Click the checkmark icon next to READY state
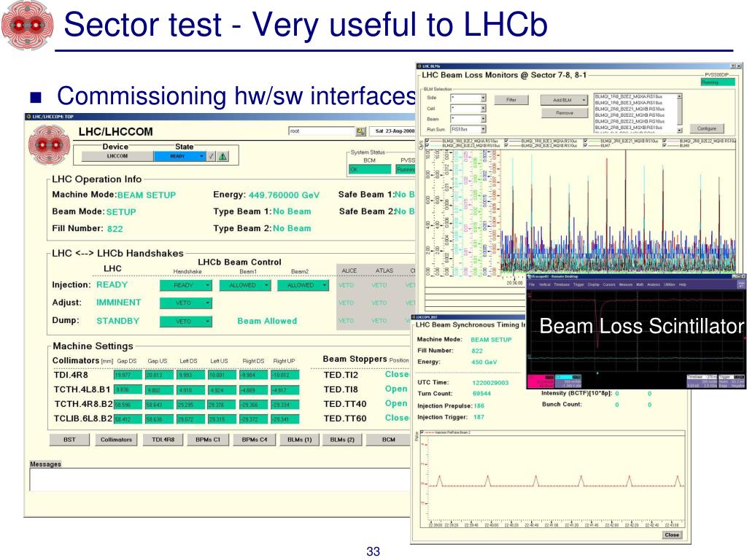The width and height of the screenshot is (747, 560). point(211,156)
